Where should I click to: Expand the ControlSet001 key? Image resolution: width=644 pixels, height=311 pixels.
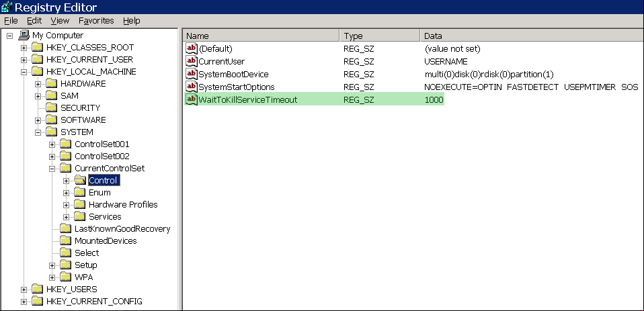52,144
